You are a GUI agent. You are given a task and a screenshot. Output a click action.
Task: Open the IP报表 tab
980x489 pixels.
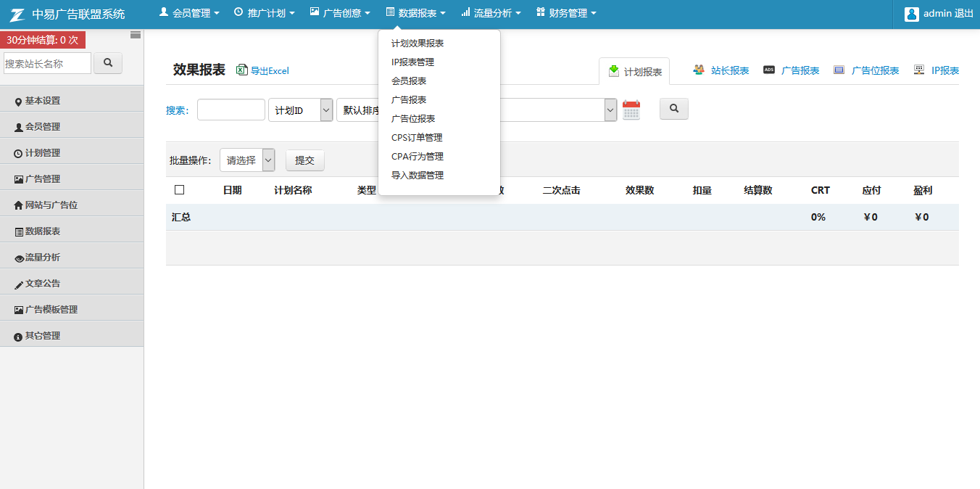(x=937, y=70)
